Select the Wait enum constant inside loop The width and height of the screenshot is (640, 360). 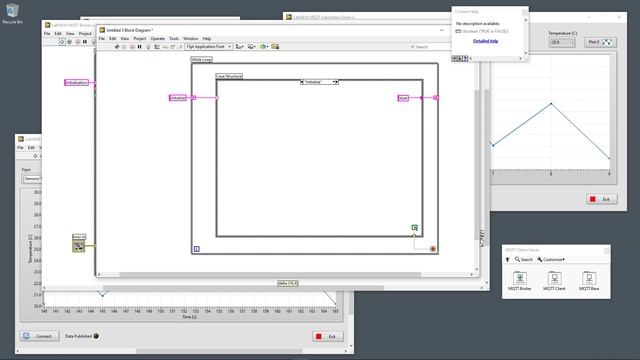pos(403,98)
